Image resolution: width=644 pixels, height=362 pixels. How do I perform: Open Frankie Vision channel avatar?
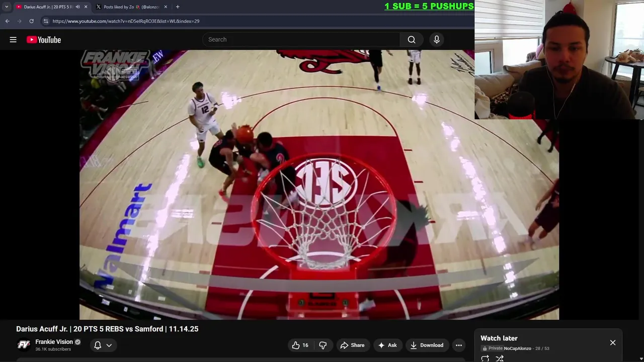(24, 345)
